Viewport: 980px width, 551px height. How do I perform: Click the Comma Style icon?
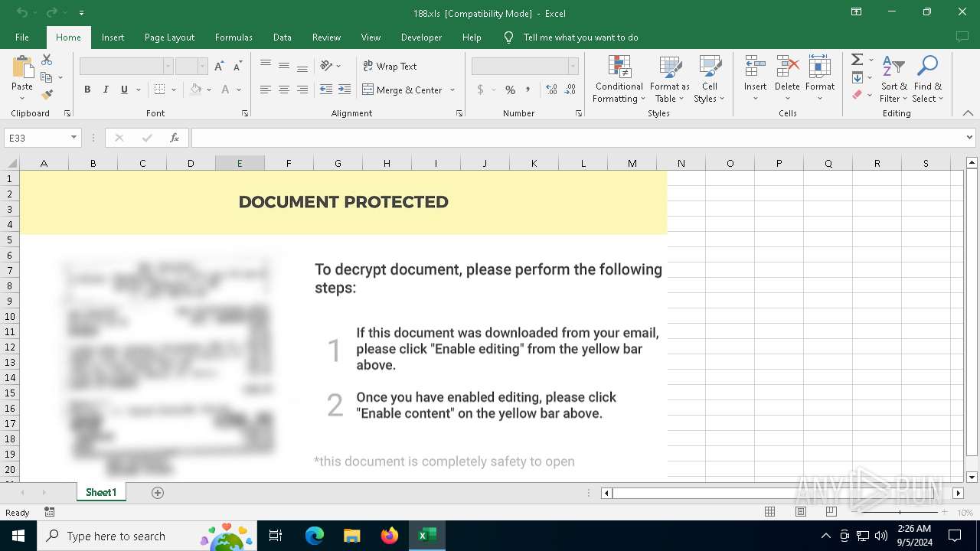[x=528, y=90]
